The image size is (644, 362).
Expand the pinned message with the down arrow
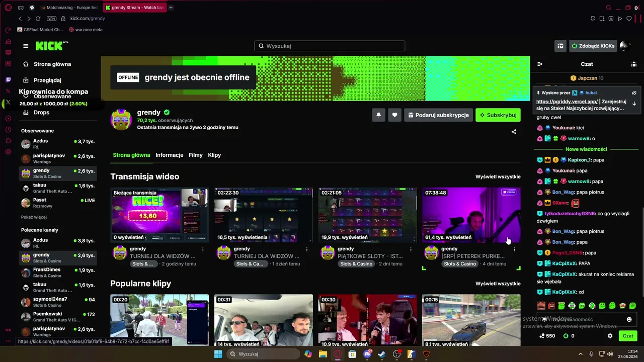(x=634, y=104)
